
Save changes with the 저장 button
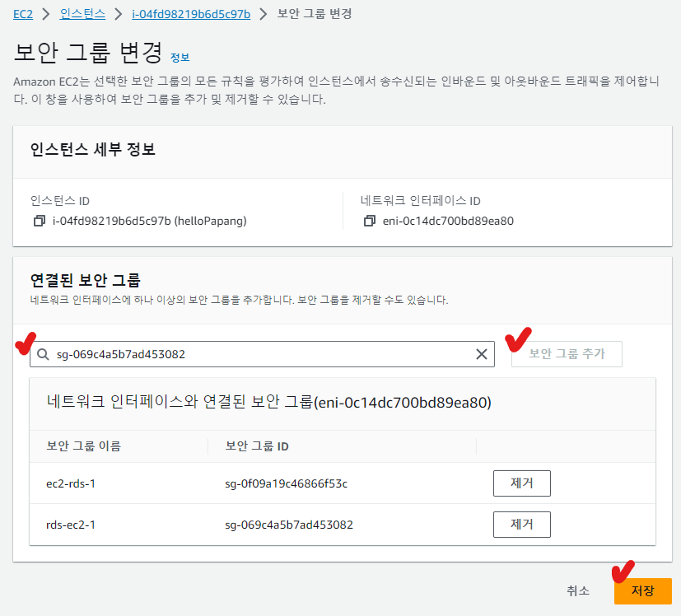pos(642,590)
